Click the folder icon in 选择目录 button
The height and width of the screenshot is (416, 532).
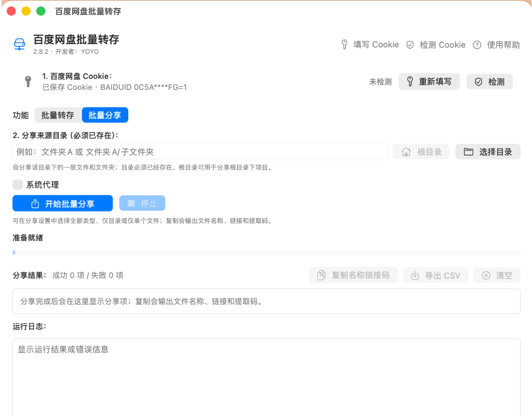468,151
